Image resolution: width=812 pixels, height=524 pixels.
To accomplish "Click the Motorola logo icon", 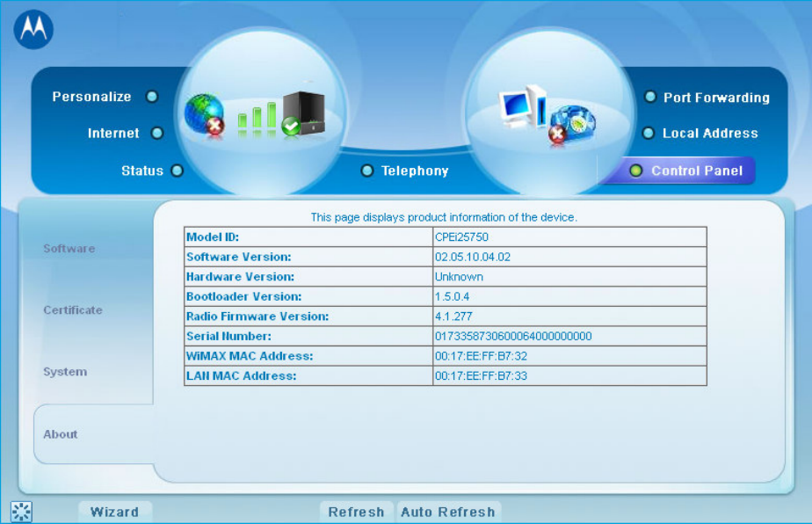I will (33, 30).
